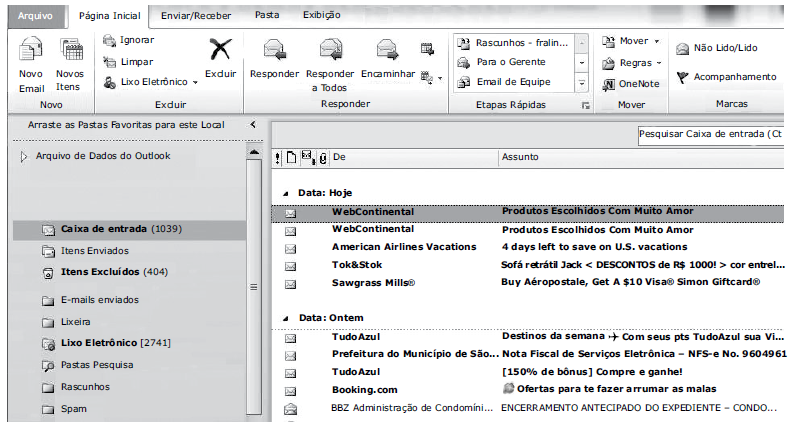The height and width of the screenshot is (430, 791).
Task: Open the American Airlines Vacations email
Action: pyautogui.click(x=403, y=247)
